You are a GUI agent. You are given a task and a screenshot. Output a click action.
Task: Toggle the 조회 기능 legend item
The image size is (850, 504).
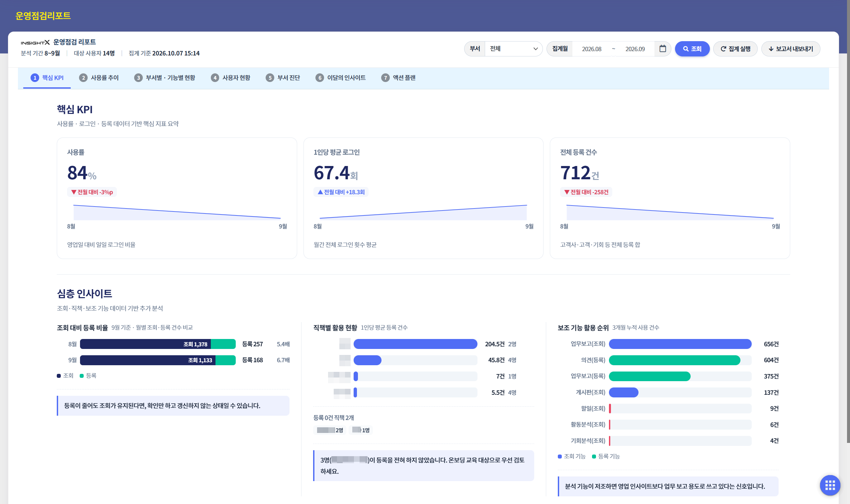(571, 457)
